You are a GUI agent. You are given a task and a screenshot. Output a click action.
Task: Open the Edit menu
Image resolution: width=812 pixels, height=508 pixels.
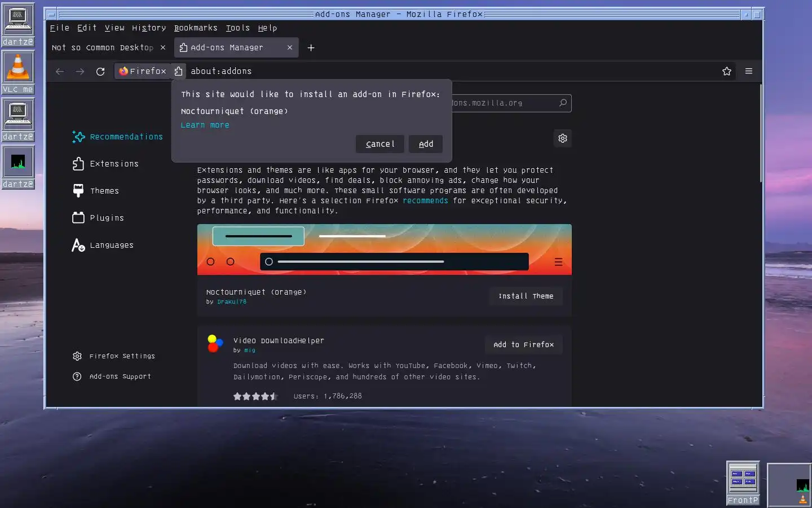point(87,28)
